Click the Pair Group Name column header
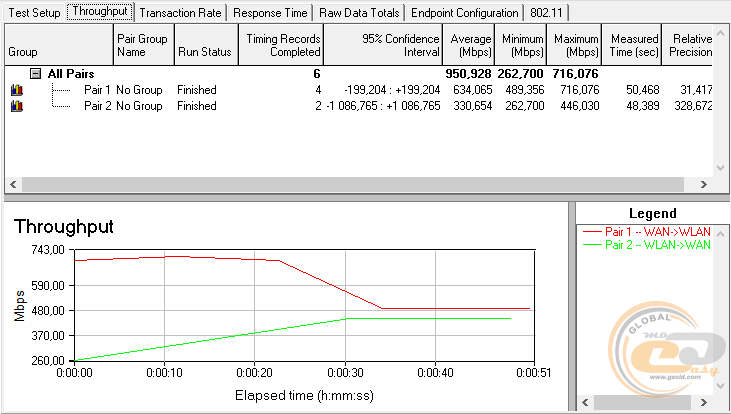The width and height of the screenshot is (731, 414). click(x=144, y=45)
